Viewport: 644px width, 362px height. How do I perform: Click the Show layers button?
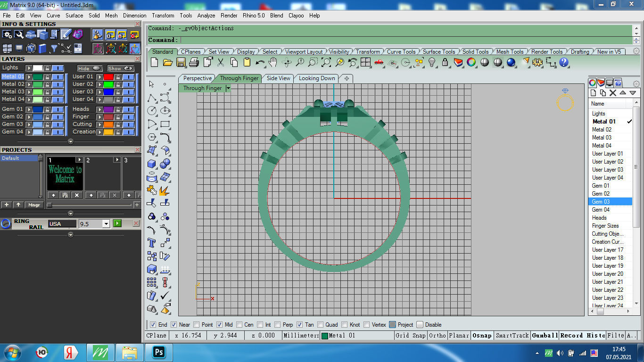click(121, 68)
